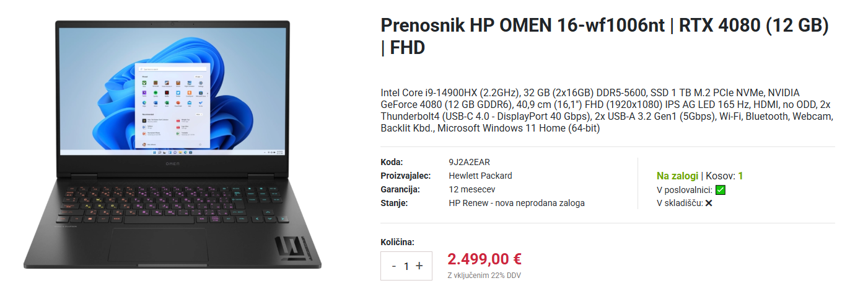This screenshot has height=283, width=868.
Task: Click the HP Renew condition text
Action: 516,203
